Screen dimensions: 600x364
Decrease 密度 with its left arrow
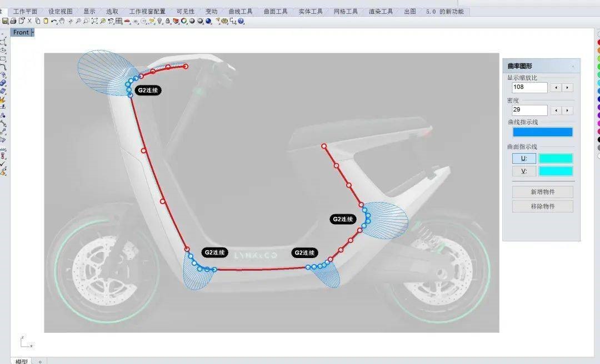point(556,110)
